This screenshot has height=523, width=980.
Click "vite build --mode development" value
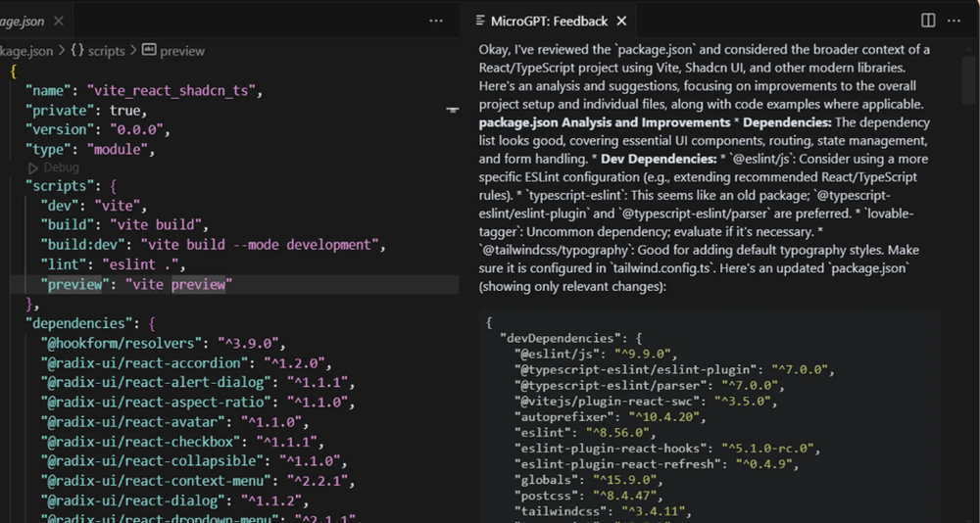260,245
